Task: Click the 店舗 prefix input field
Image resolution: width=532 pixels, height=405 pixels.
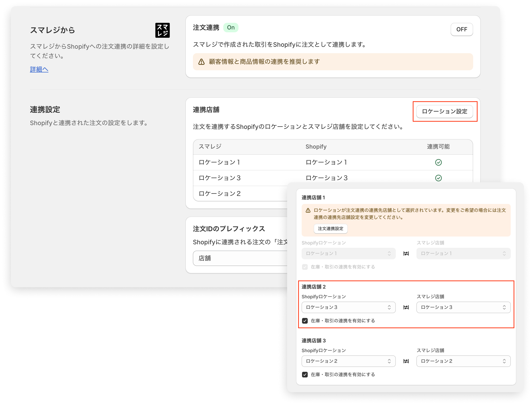Action: coord(240,258)
